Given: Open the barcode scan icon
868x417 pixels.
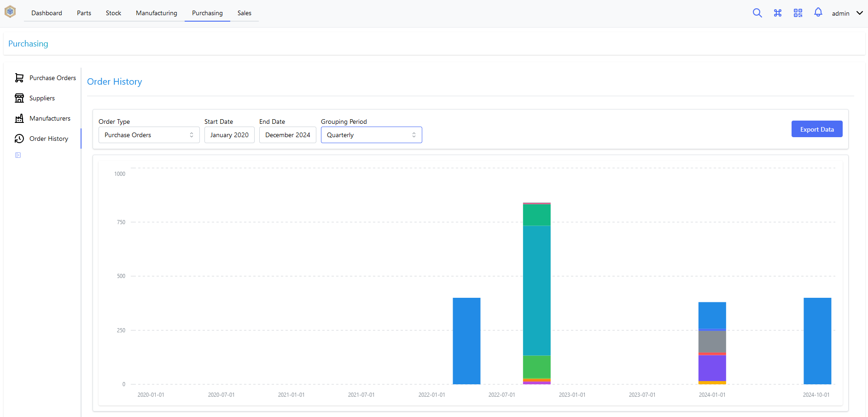Looking at the screenshot, I should (798, 13).
